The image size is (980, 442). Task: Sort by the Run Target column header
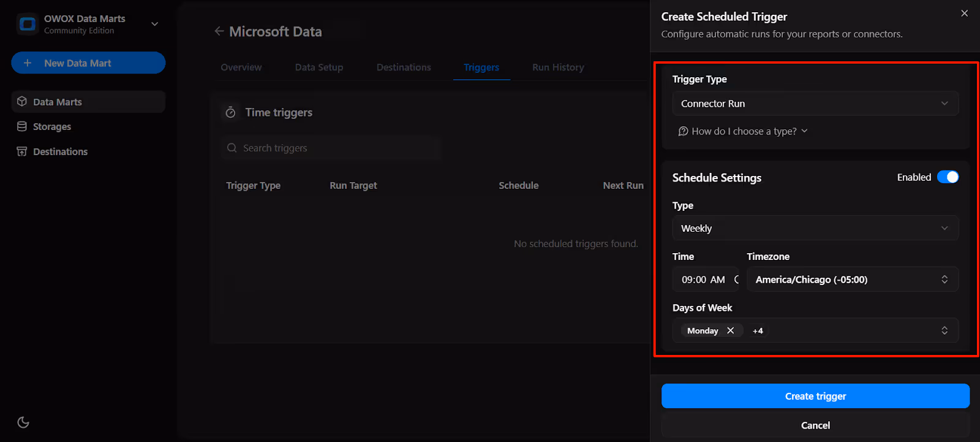[x=353, y=186]
